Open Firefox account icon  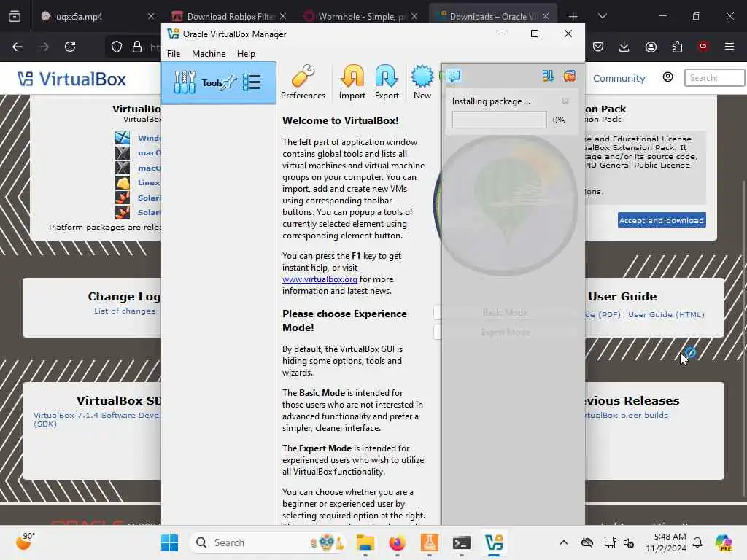coord(651,47)
